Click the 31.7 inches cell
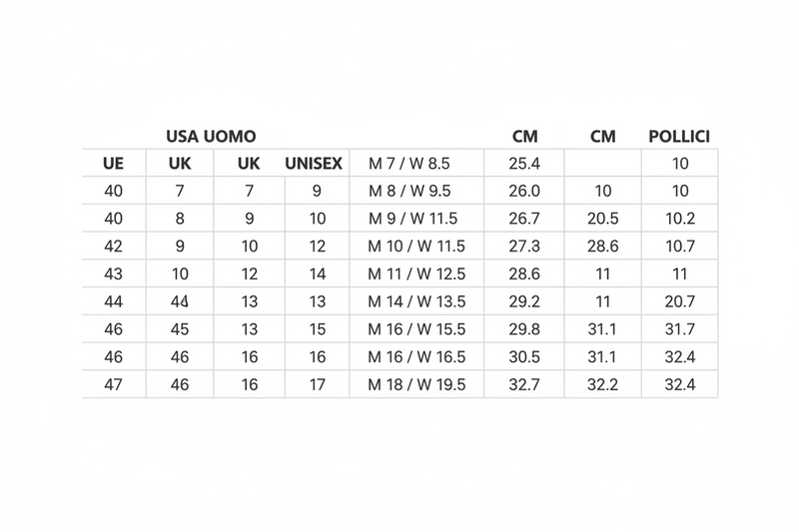This screenshot has width=799, height=532. click(680, 329)
